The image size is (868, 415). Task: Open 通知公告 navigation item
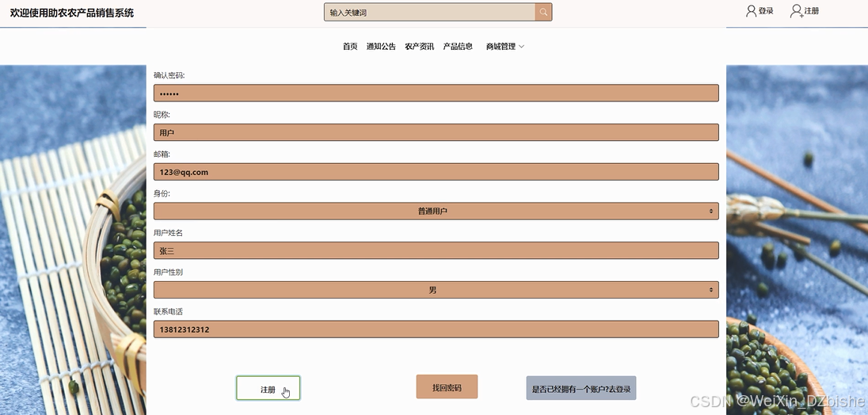click(x=381, y=47)
